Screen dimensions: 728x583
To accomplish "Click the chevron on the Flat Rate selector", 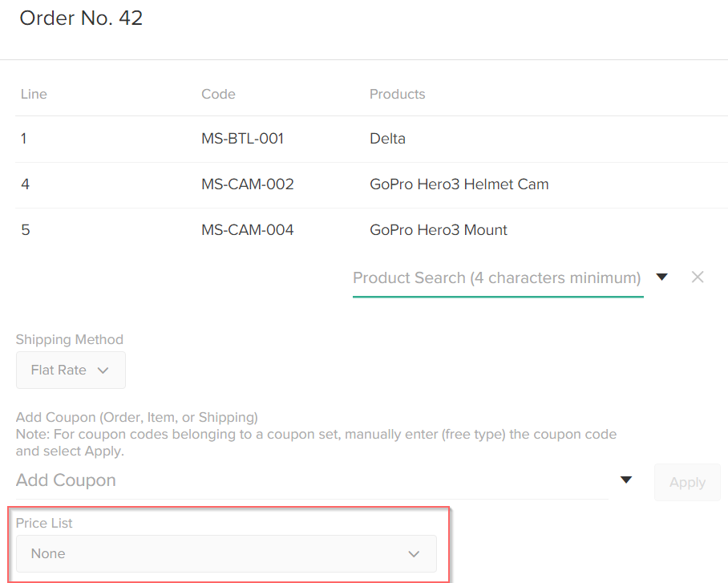I will coord(103,370).
